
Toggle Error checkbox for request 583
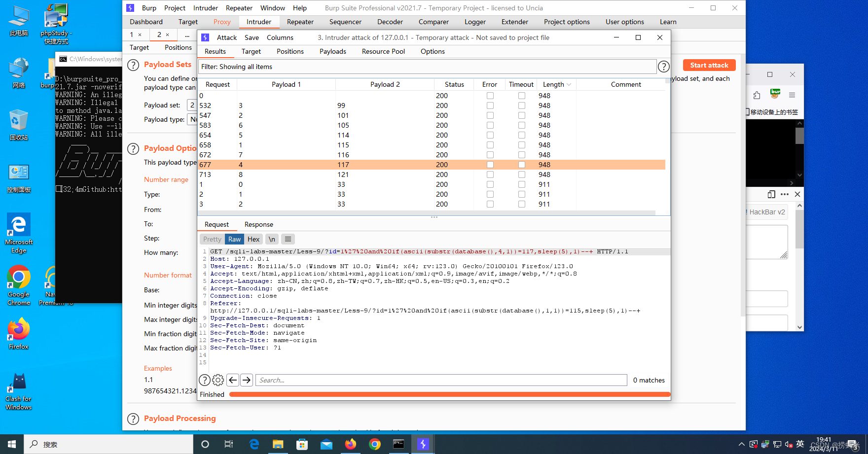[x=490, y=125]
